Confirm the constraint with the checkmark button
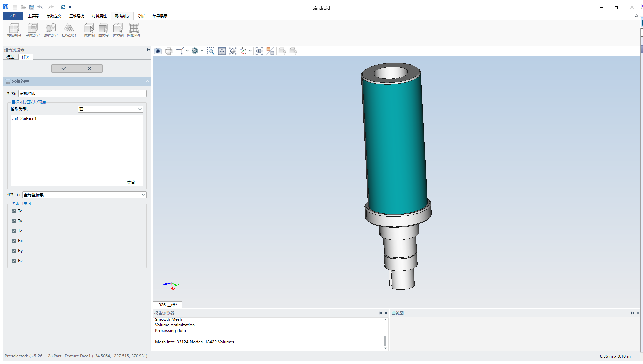Screen dimensions: 643x364 64,68
